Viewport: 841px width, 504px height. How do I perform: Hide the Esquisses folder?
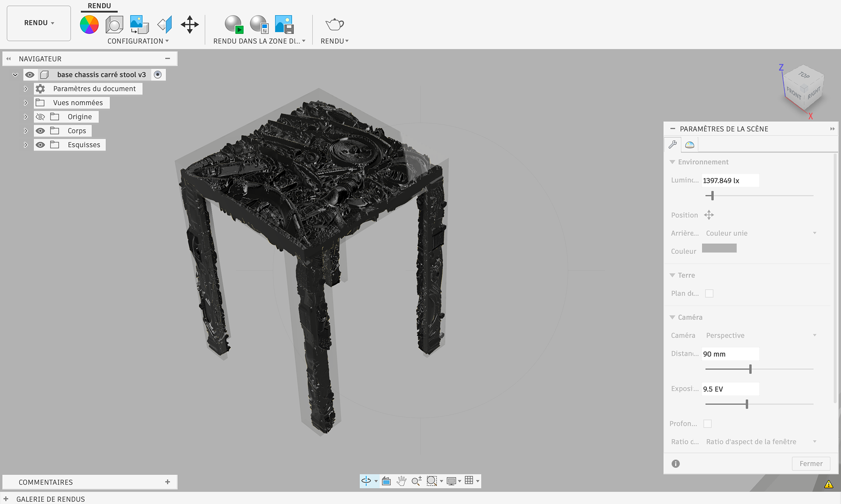[40, 145]
